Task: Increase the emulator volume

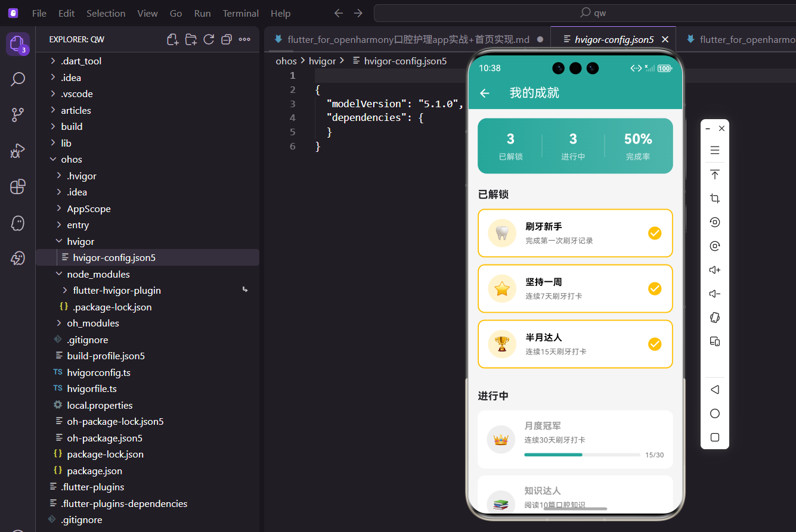Action: 714,269
